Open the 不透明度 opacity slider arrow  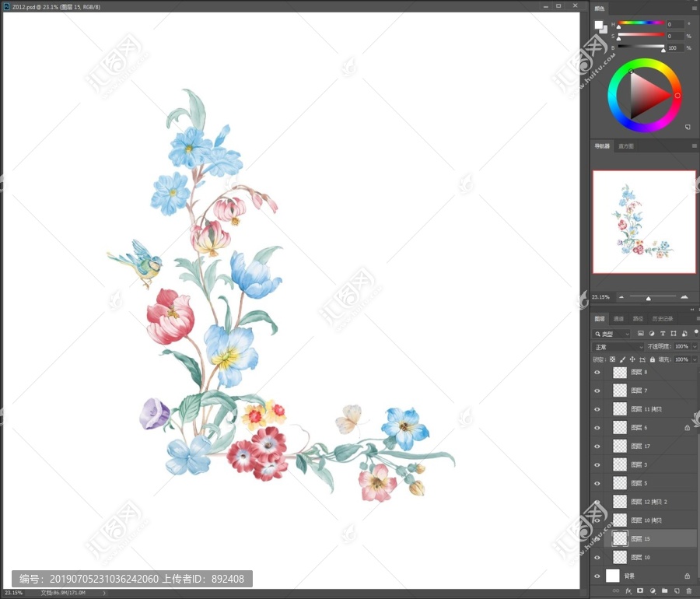coord(695,347)
